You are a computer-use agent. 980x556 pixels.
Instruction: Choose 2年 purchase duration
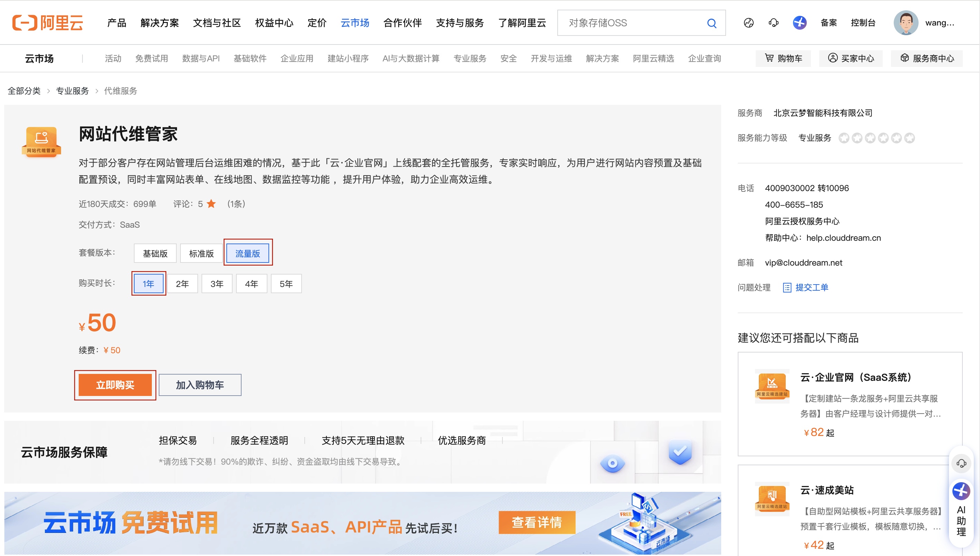click(182, 284)
